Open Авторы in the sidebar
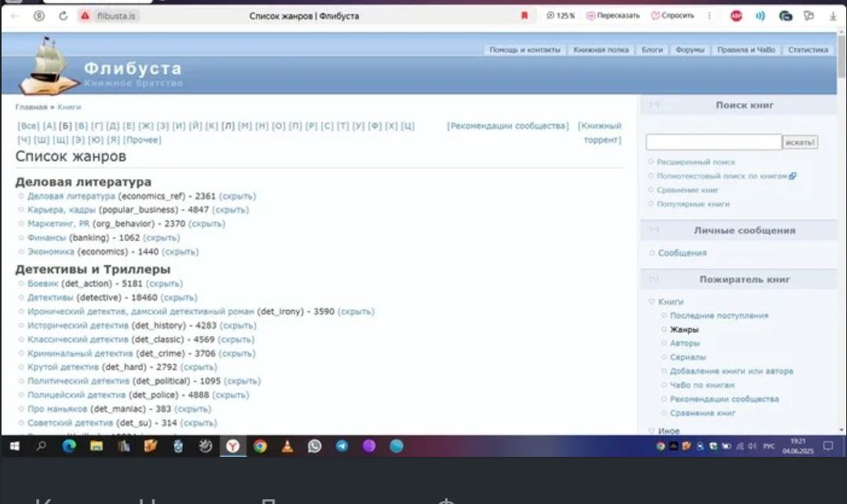Image resolution: width=847 pixels, height=504 pixels. (x=685, y=343)
